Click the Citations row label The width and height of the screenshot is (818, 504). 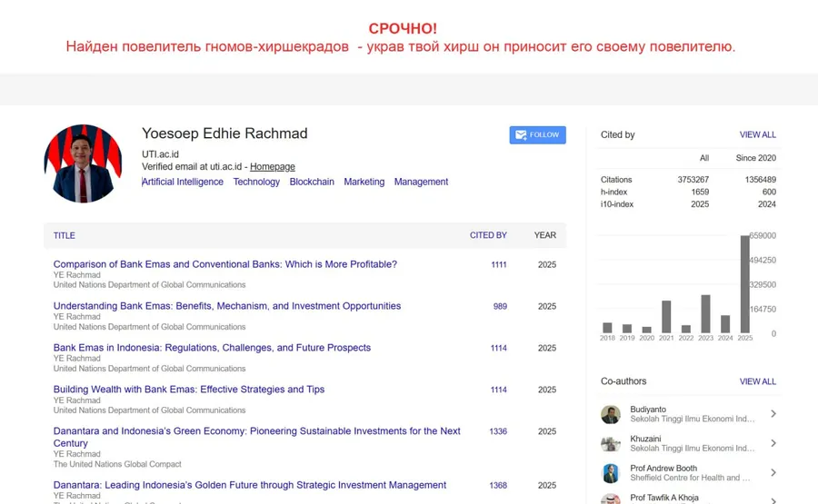(616, 179)
